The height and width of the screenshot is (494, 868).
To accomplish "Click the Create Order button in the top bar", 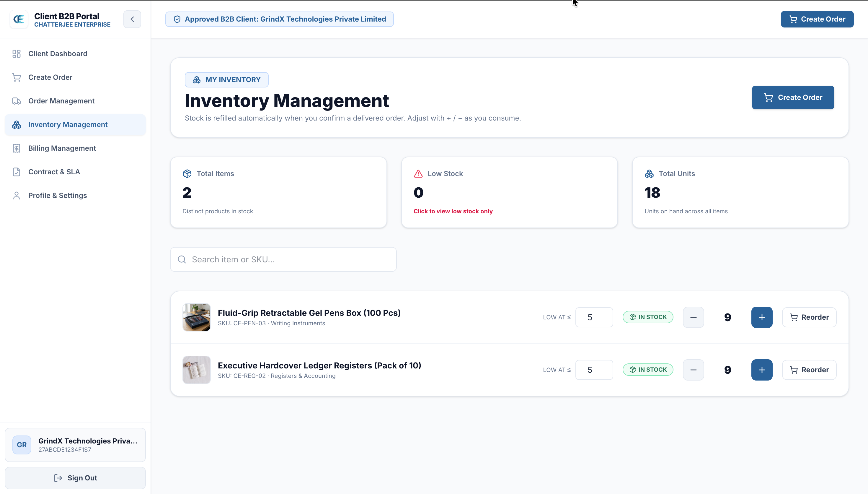I will [817, 19].
